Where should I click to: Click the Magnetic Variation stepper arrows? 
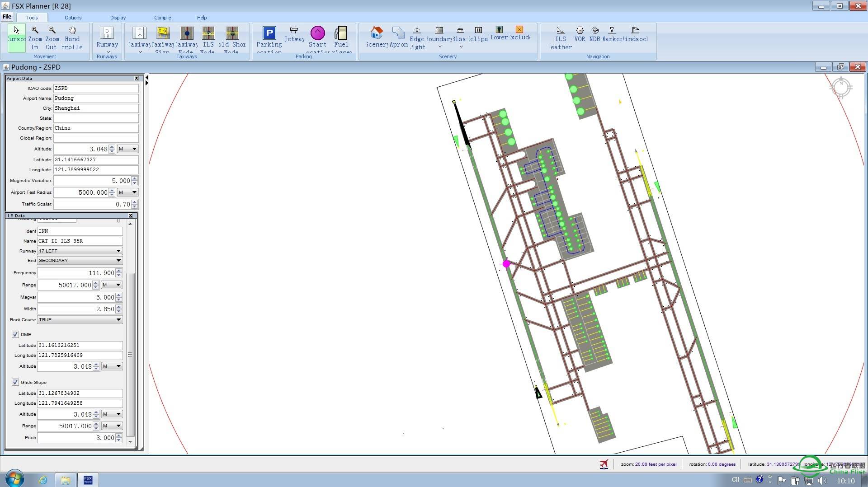pos(135,180)
